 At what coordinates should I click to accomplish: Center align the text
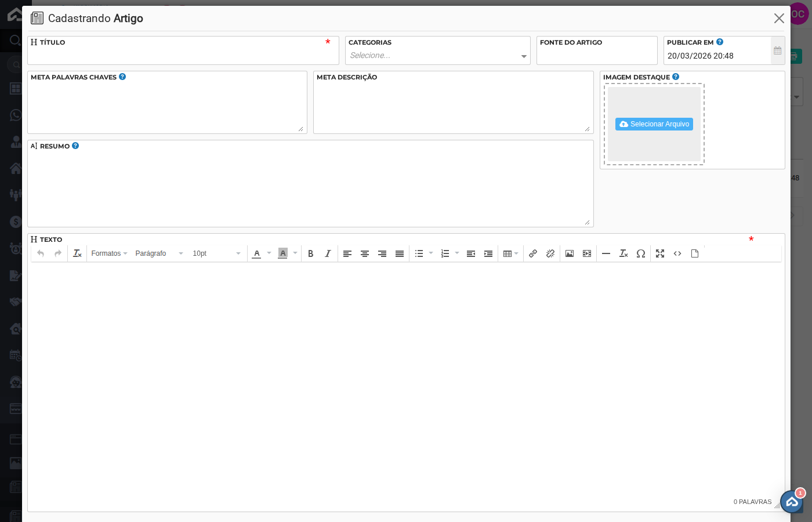coord(365,253)
